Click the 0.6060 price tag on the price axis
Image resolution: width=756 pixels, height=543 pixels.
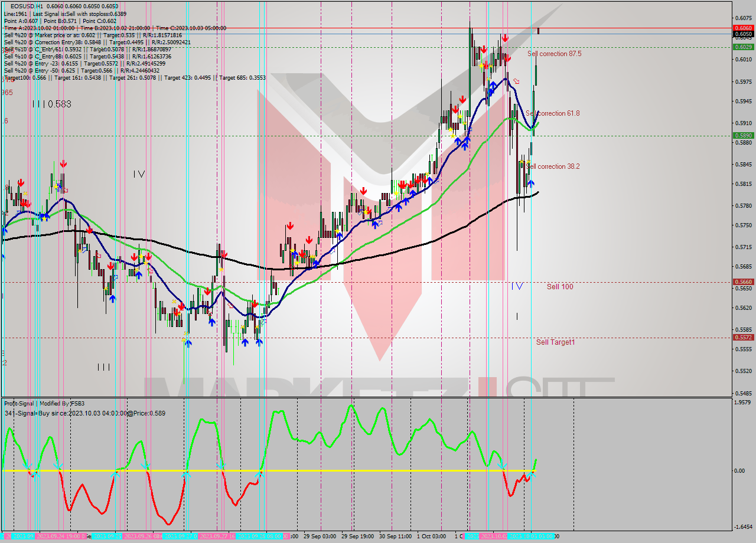[742, 27]
